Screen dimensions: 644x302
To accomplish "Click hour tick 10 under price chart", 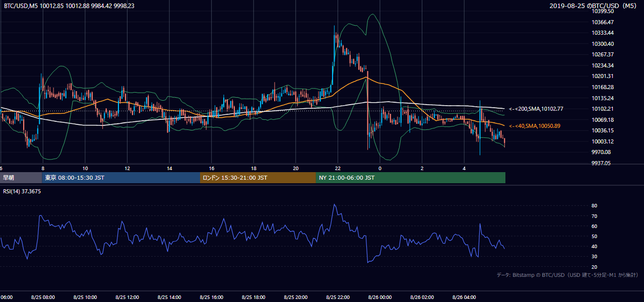I will point(85,168).
